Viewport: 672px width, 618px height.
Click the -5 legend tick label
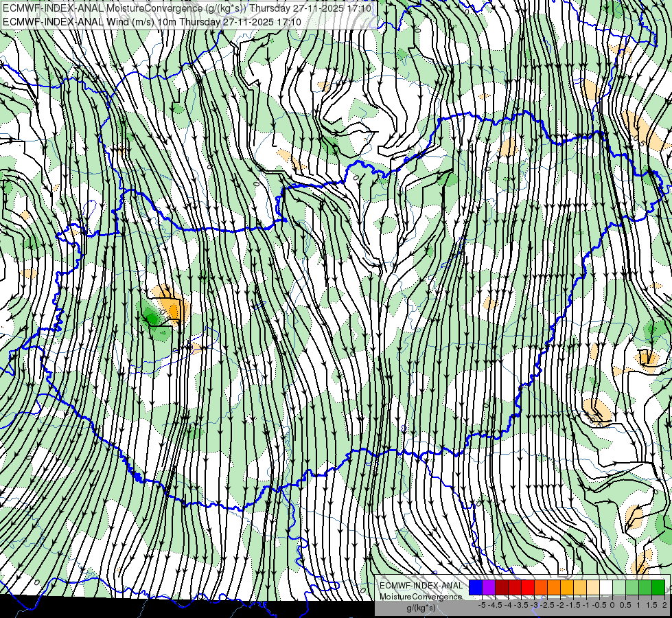click(x=482, y=605)
